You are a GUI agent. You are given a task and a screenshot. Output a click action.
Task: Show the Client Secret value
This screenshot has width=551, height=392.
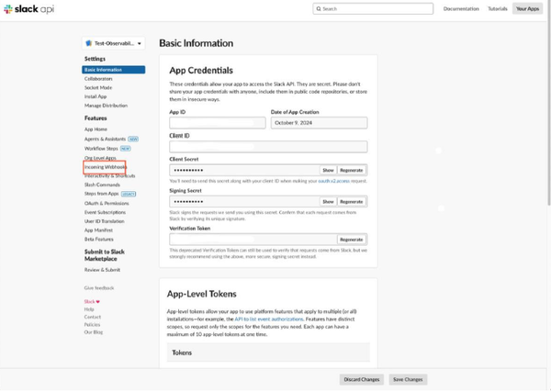coord(328,170)
